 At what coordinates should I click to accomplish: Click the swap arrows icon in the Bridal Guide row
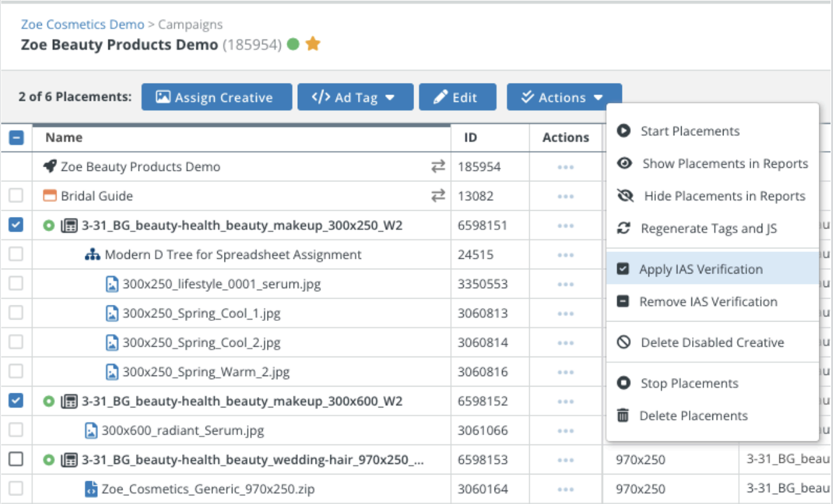[x=437, y=196]
